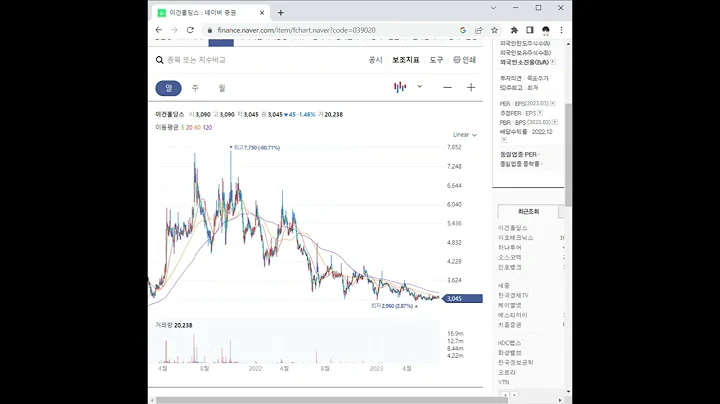The image size is (720, 404).
Task: Click the 최저 2,960 low-price label
Action: (x=394, y=306)
